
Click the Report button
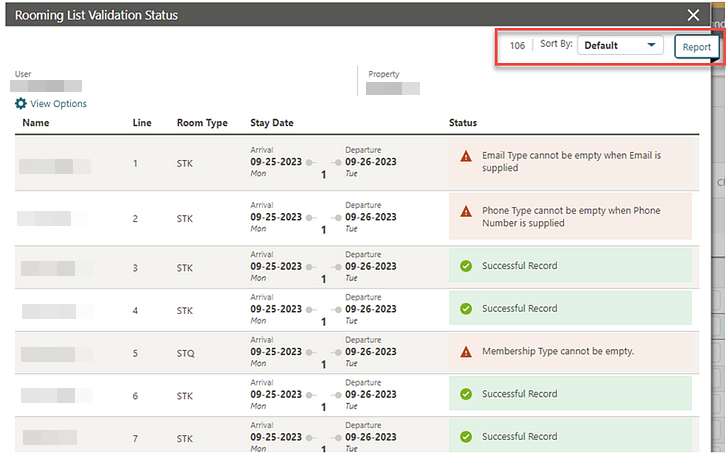point(696,47)
